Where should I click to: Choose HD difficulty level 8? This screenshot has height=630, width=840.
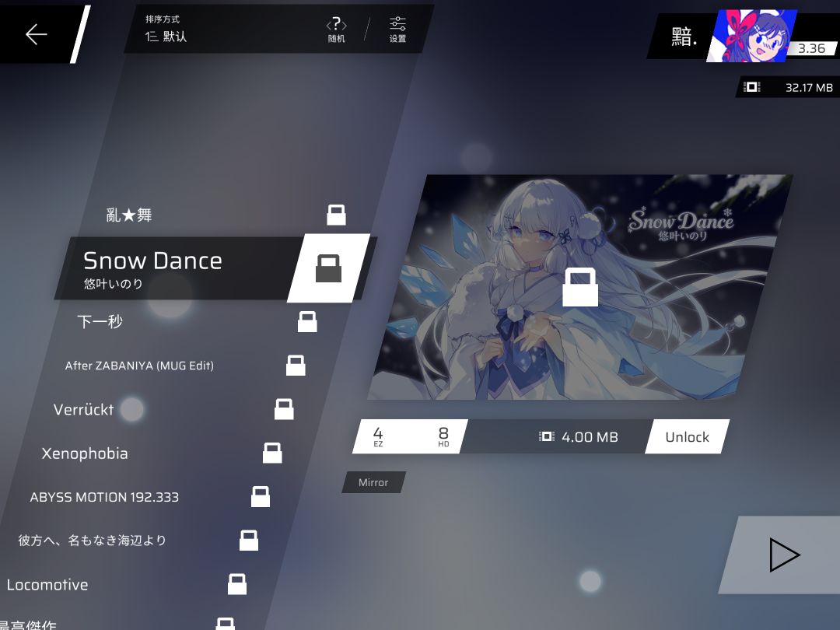443,436
